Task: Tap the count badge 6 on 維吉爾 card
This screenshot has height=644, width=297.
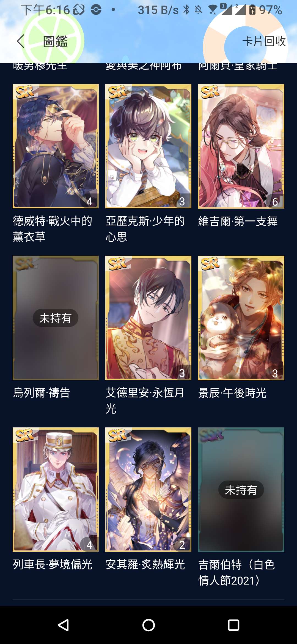Action: [x=275, y=202]
